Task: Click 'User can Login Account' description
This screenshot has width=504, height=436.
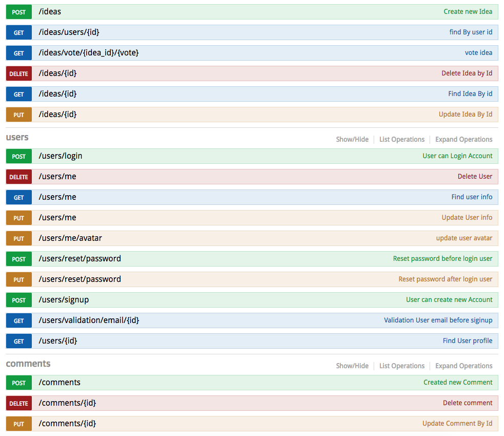Action: pos(457,156)
